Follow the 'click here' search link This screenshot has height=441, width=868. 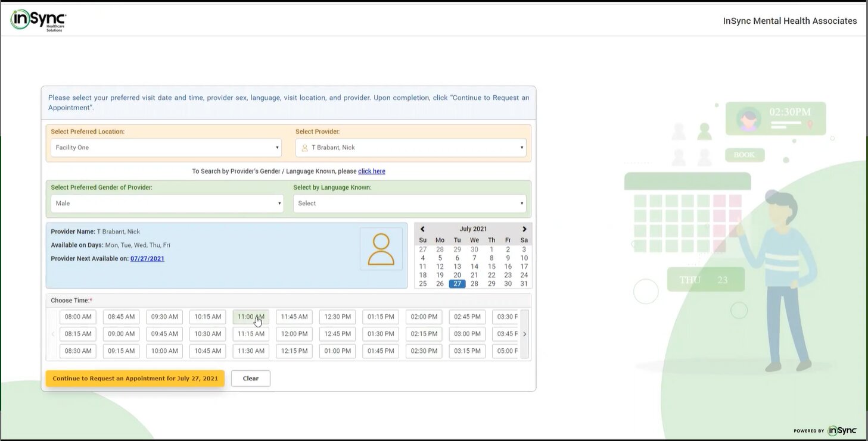pyautogui.click(x=372, y=171)
